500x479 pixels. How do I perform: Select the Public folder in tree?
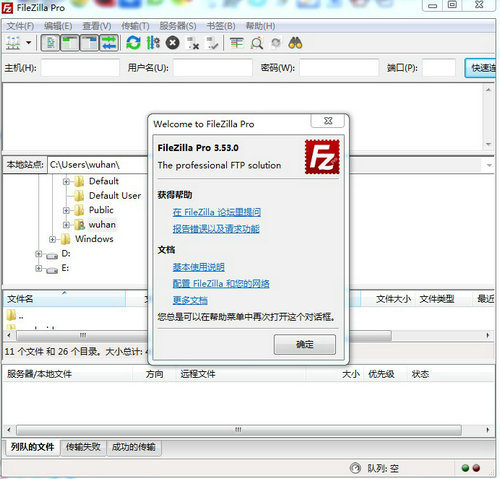coord(101,210)
